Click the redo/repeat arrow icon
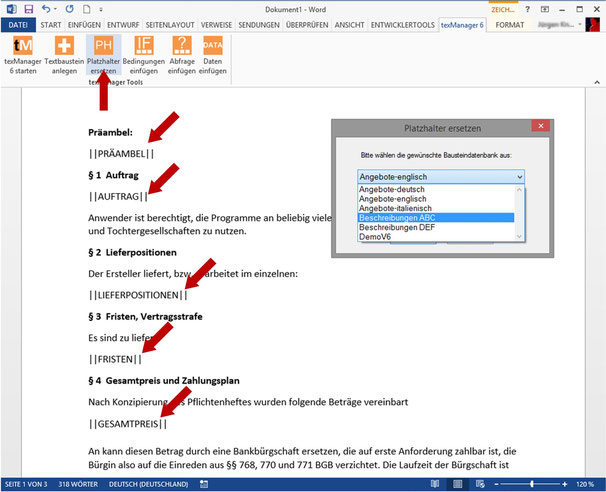The image size is (606, 492). click(70, 9)
